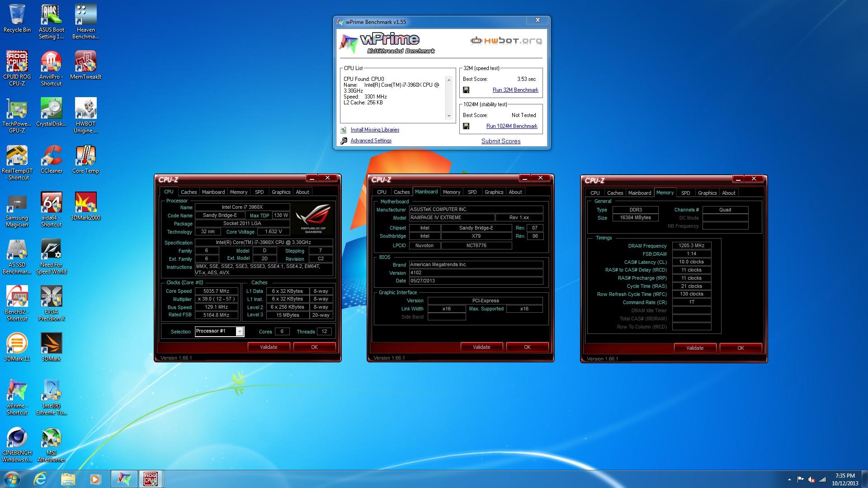Open 3DMark 11 desktop icon
Viewport: 868px width, 488px height.
(17, 347)
